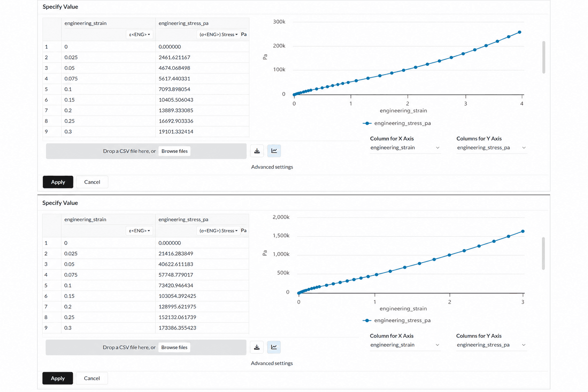
Task: Click stress cell 16692.903336 in upper table
Action: point(203,121)
